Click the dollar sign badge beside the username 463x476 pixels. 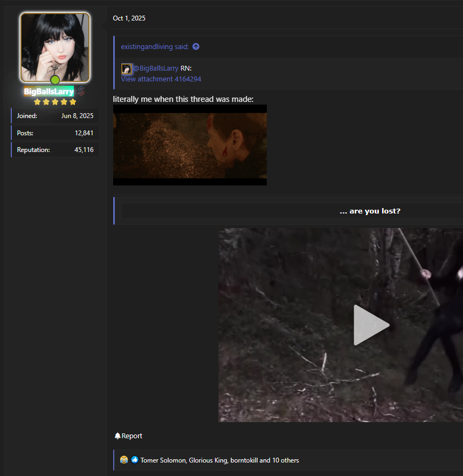point(81,91)
